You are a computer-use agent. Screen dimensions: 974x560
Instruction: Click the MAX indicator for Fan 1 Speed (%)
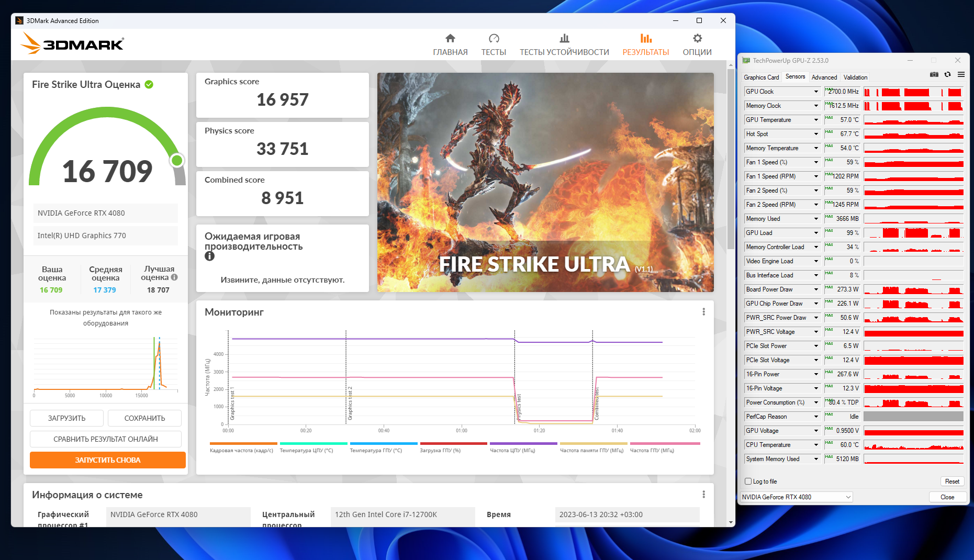tap(829, 160)
